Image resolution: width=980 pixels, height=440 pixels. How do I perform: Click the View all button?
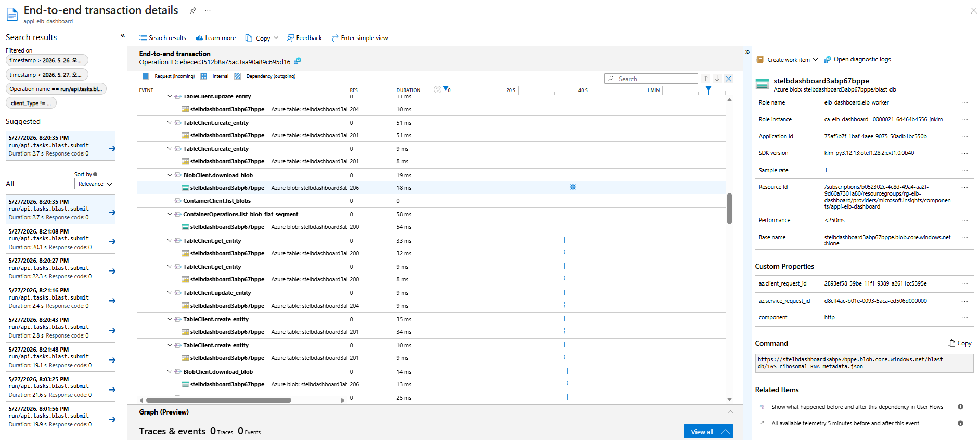708,432
